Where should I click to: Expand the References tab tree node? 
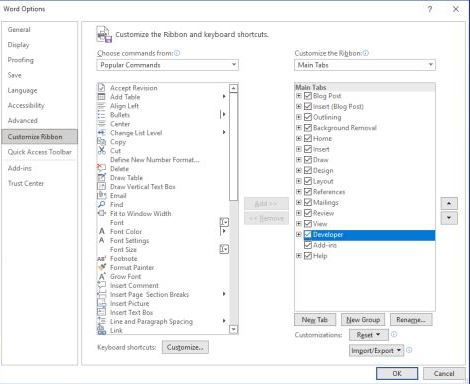coord(299,192)
